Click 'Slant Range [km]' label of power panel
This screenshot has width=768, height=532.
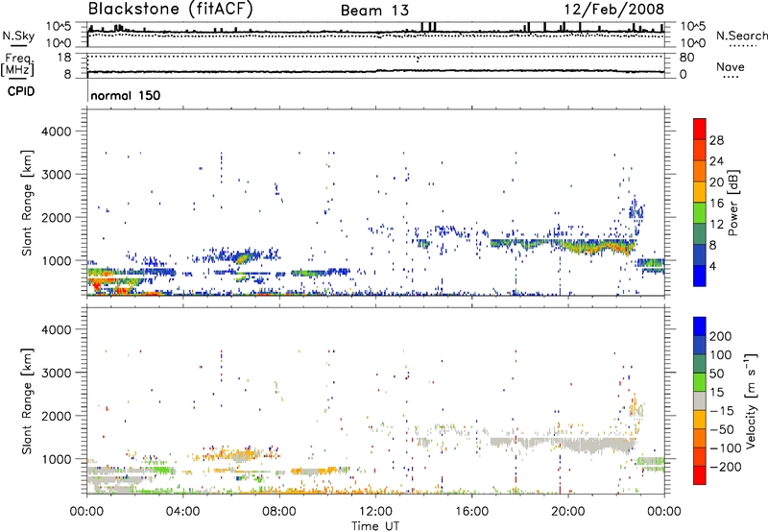[x=27, y=203]
